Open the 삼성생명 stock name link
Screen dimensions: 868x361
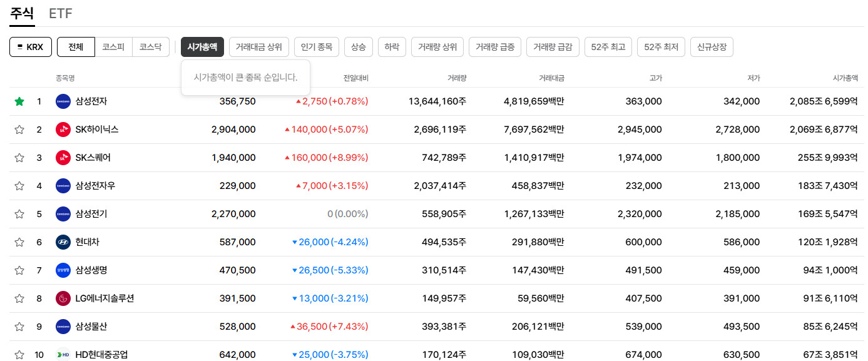pyautogui.click(x=91, y=270)
